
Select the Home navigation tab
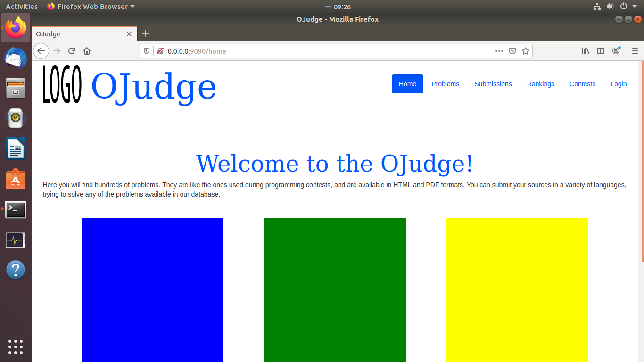pos(407,84)
